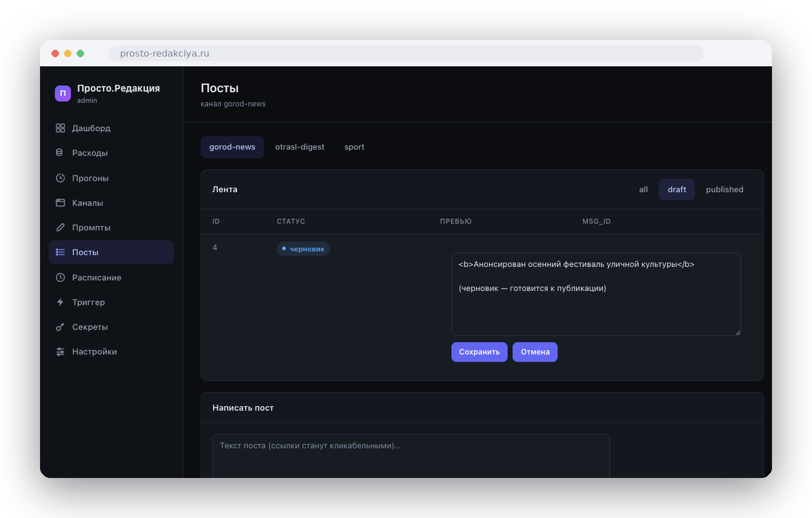This screenshot has width=812, height=518.
Task: Click the СТАТУС column header
Action: (291, 221)
